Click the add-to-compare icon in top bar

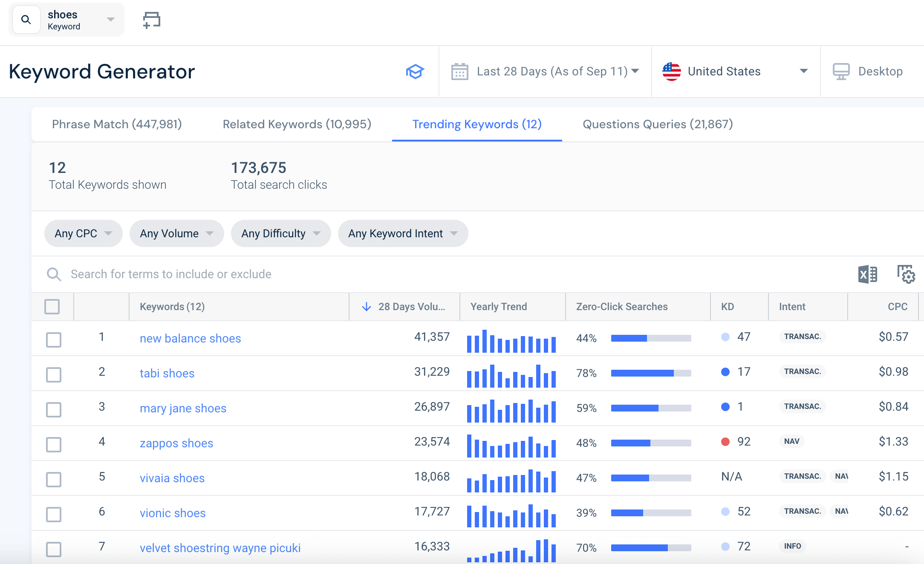pos(152,20)
